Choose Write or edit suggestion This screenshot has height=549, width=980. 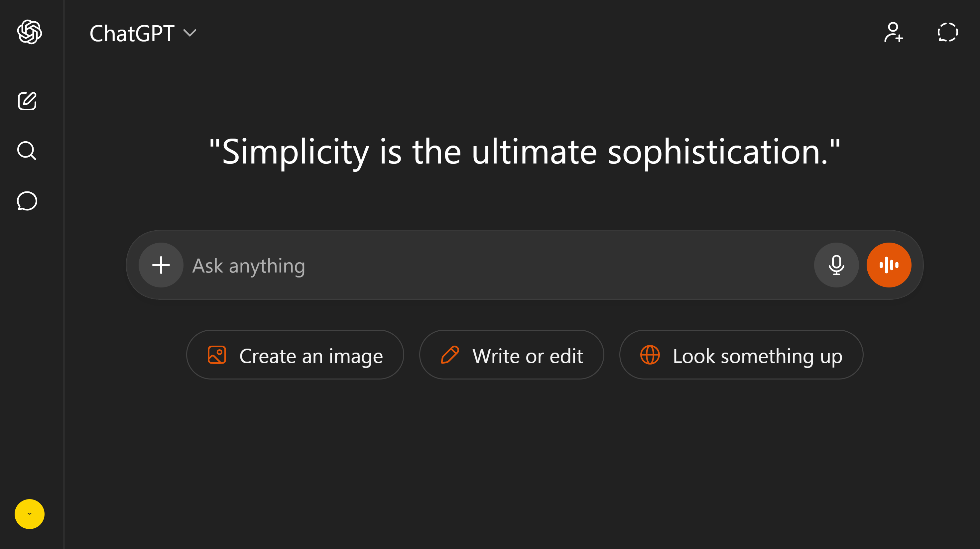[x=511, y=355]
